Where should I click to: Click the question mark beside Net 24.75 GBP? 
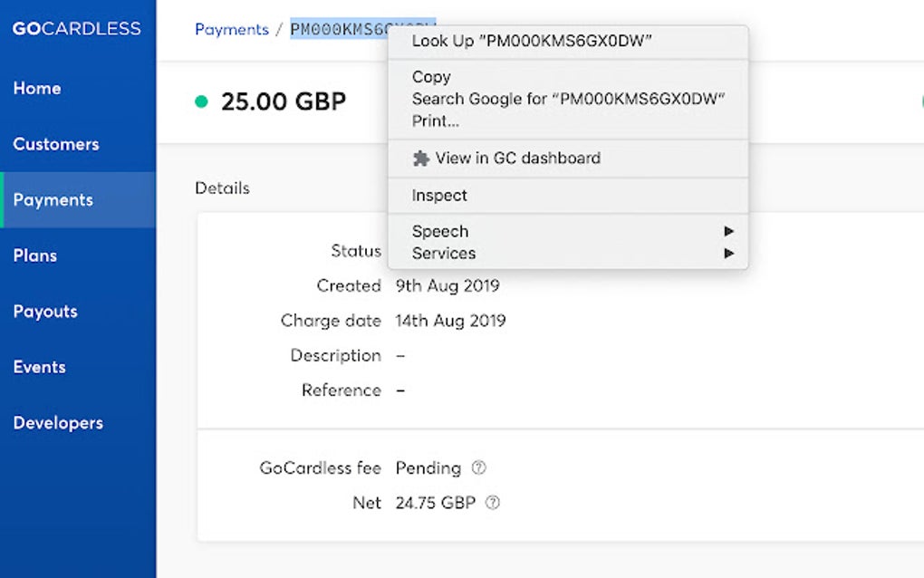pos(493,502)
